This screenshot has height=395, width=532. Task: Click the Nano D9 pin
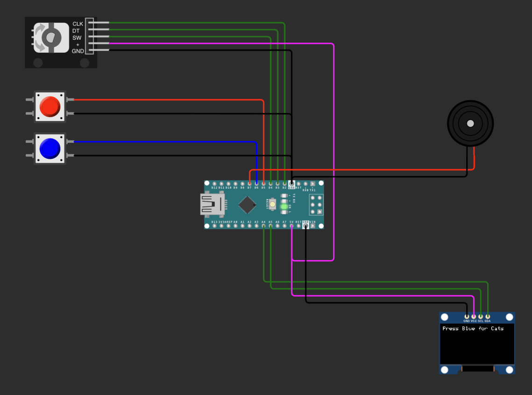coord(235,184)
